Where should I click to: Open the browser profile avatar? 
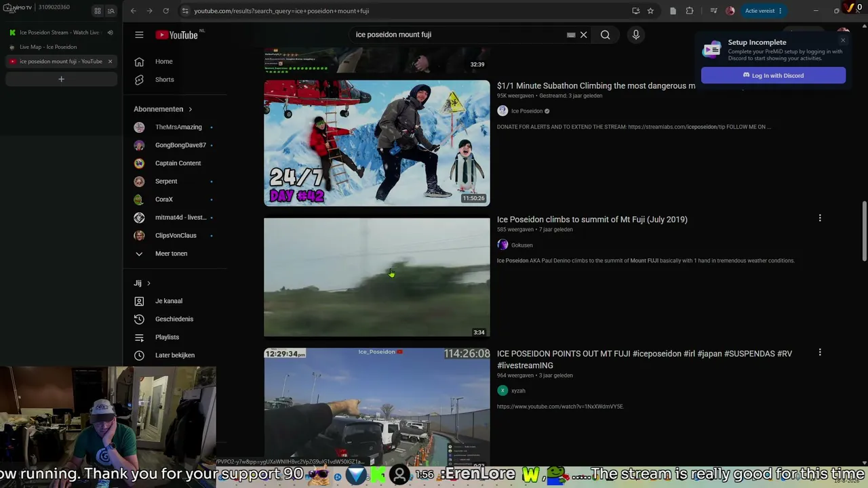click(x=730, y=11)
